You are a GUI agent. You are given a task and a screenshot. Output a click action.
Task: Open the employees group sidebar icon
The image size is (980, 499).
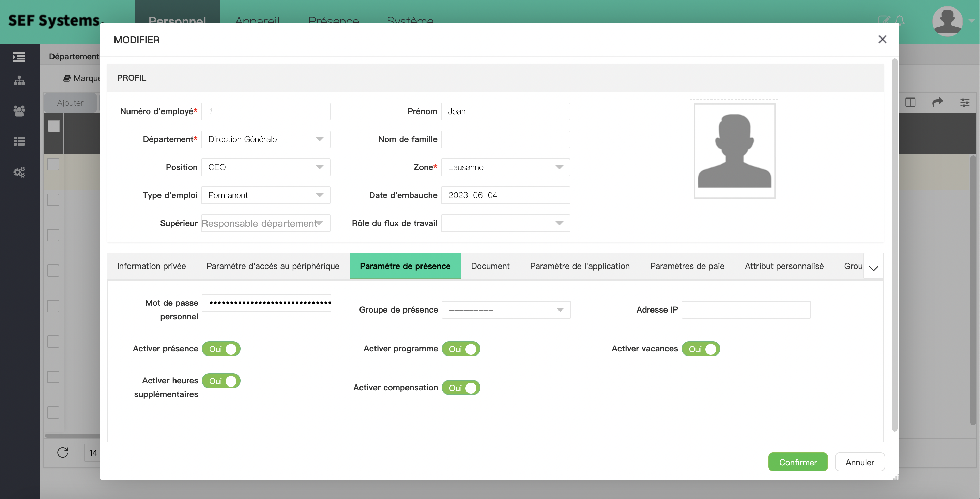click(x=19, y=111)
